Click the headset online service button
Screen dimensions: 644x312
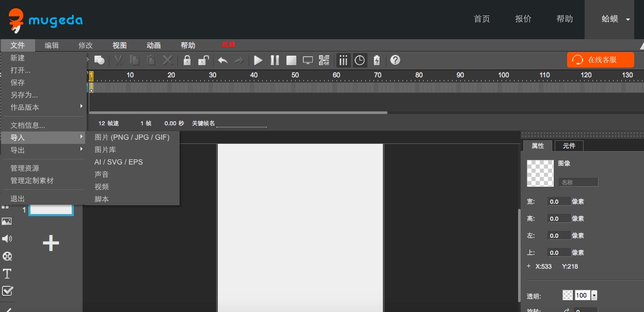pyautogui.click(x=601, y=60)
